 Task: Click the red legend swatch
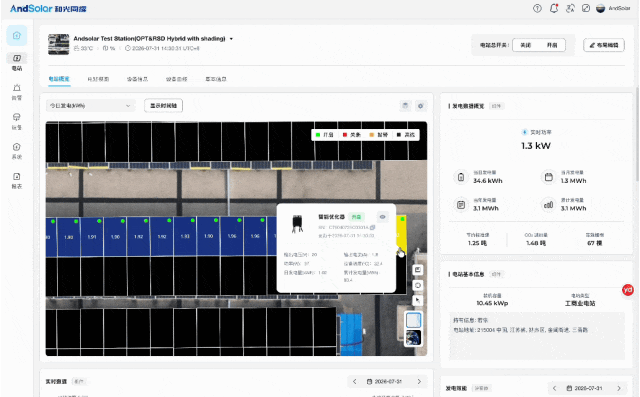[x=345, y=135]
